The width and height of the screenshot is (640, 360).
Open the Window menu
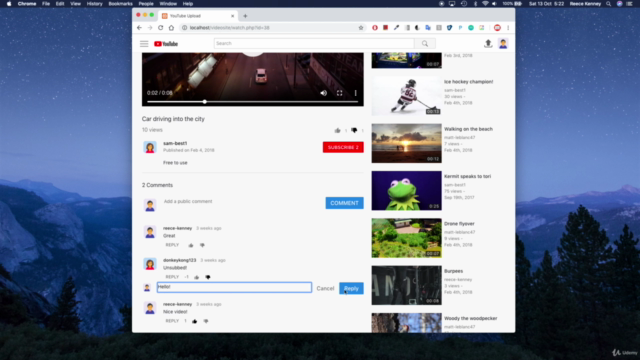click(168, 4)
